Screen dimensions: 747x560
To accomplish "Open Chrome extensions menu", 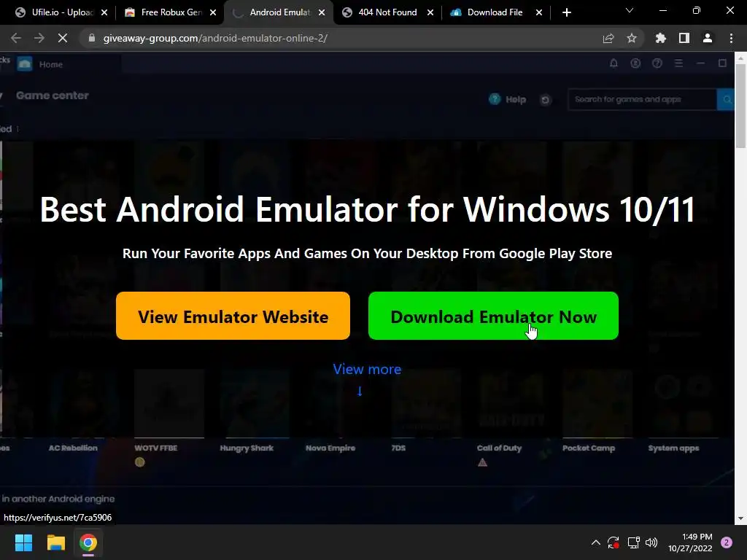I will pyautogui.click(x=660, y=38).
